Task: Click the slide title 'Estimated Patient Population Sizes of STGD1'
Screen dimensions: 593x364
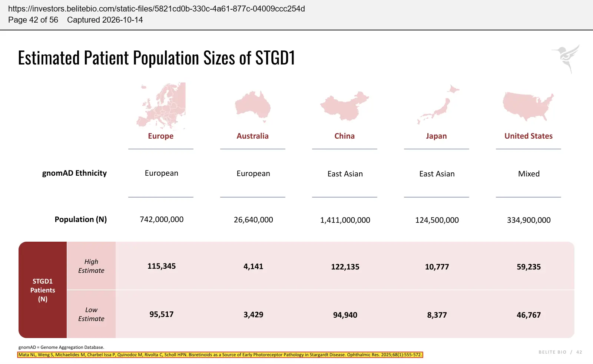Action: click(x=156, y=58)
